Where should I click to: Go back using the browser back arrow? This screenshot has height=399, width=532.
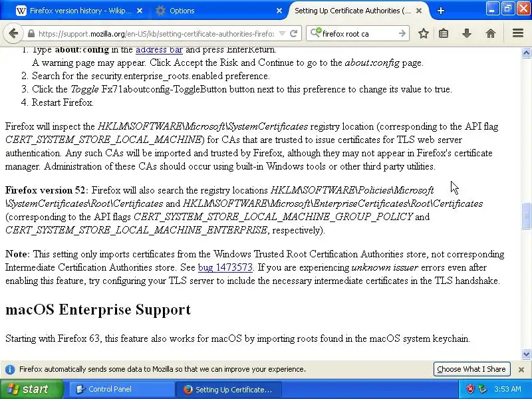(x=13, y=33)
